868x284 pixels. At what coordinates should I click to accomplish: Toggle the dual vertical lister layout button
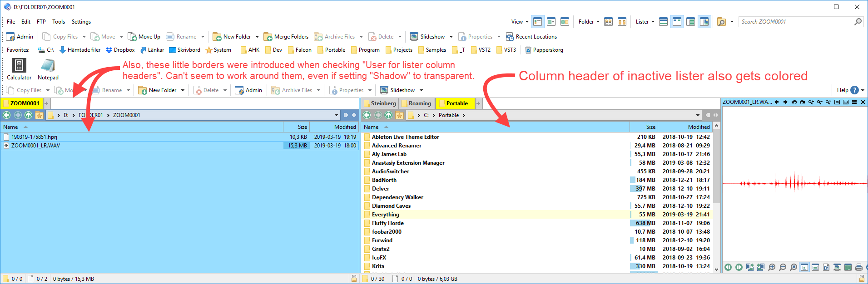(677, 22)
